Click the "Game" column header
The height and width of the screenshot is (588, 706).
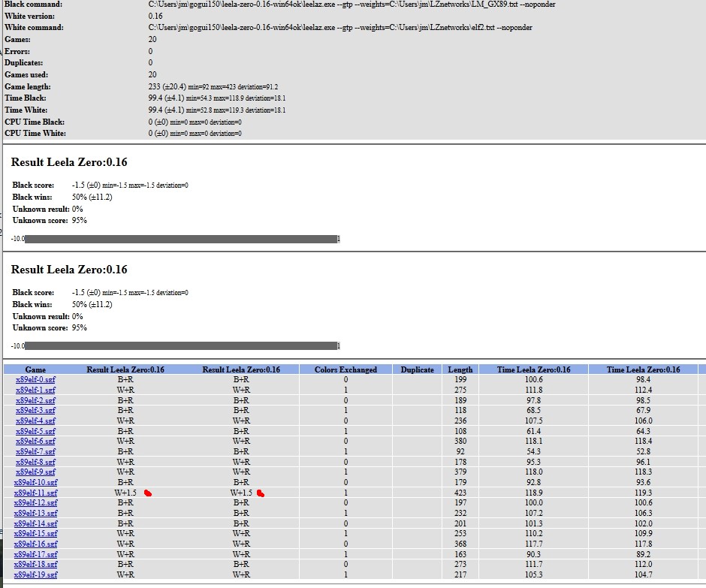[x=35, y=369]
